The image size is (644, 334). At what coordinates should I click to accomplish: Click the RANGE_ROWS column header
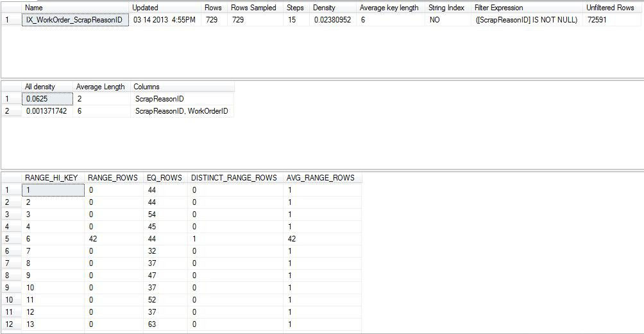pyautogui.click(x=114, y=178)
